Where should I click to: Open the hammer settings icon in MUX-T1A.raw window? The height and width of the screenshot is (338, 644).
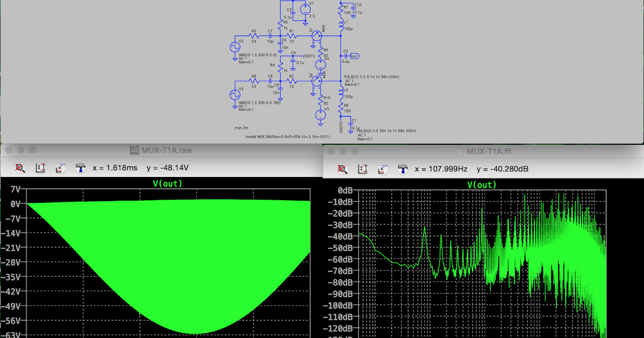[80, 168]
